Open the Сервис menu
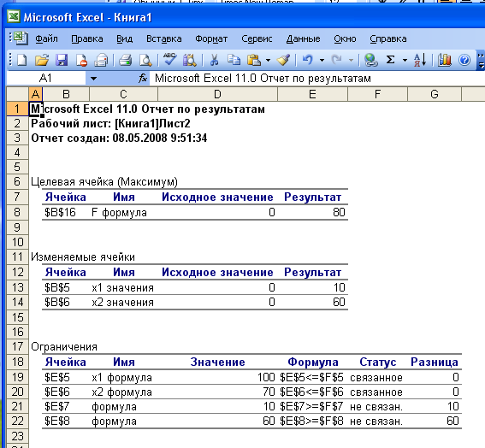This screenshot has height=448, width=485. pos(257,39)
